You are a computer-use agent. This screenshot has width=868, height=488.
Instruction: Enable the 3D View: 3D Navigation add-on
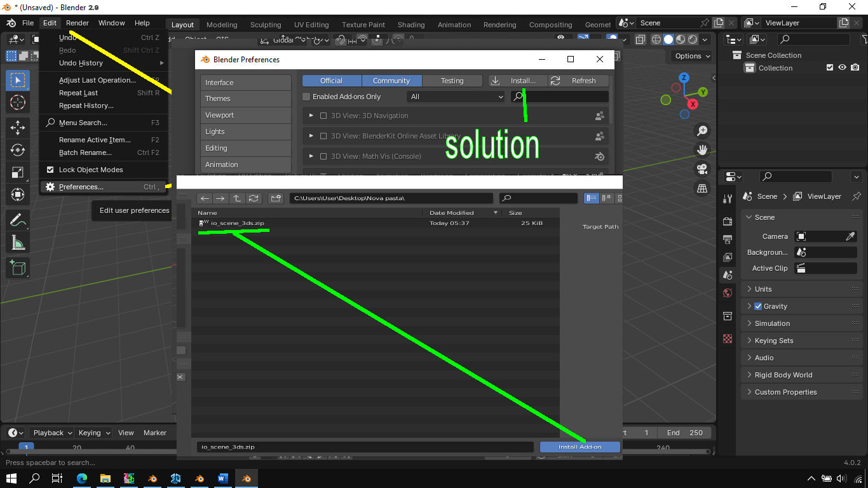pos(323,116)
